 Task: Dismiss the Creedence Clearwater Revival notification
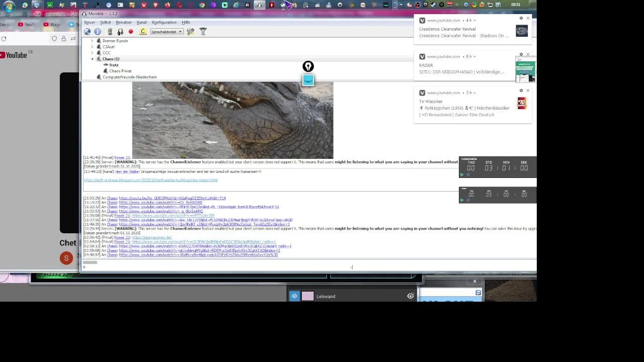528,19
